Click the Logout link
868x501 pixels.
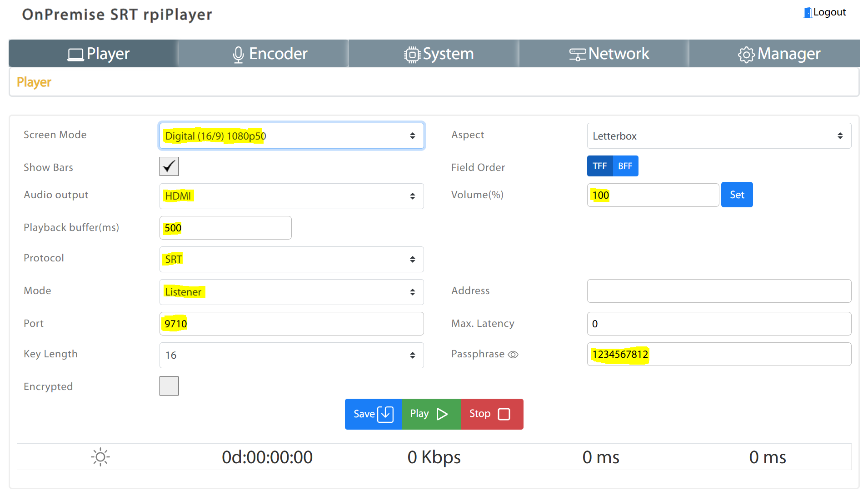point(825,12)
